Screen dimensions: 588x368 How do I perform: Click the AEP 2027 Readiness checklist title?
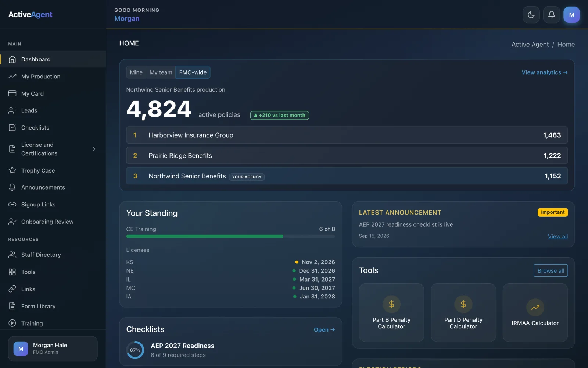[182, 346]
